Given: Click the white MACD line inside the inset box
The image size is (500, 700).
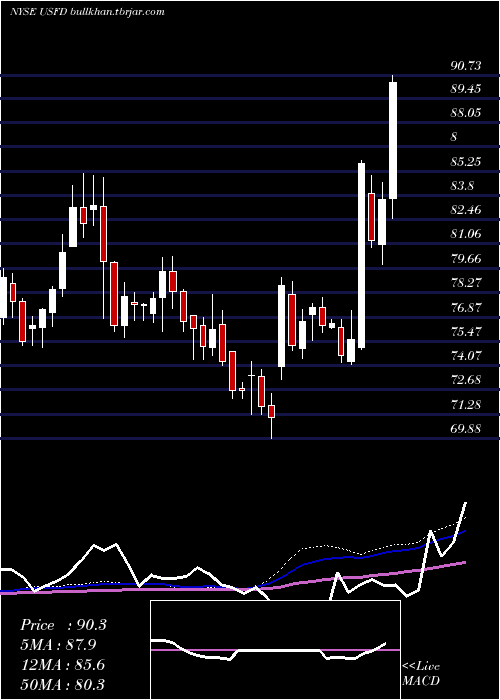Looking at the screenshot, I should point(268,651).
